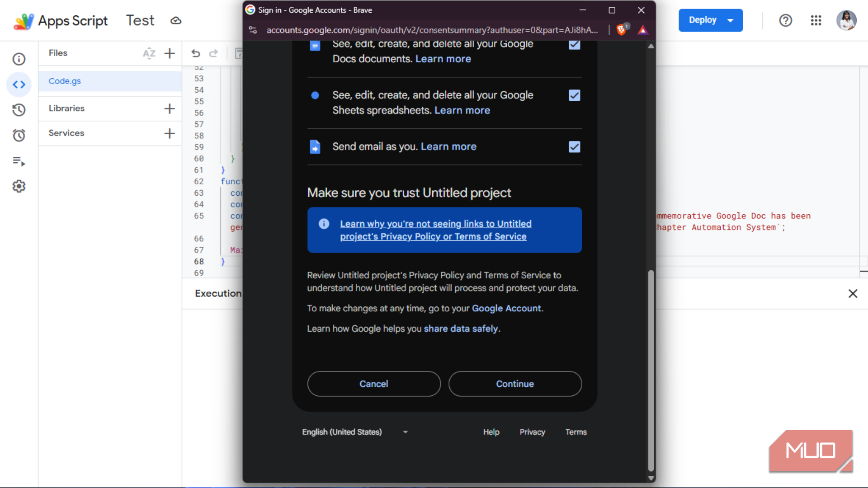Uncheck Google Docs documents permission checkbox
The width and height of the screenshot is (868, 488).
point(575,44)
